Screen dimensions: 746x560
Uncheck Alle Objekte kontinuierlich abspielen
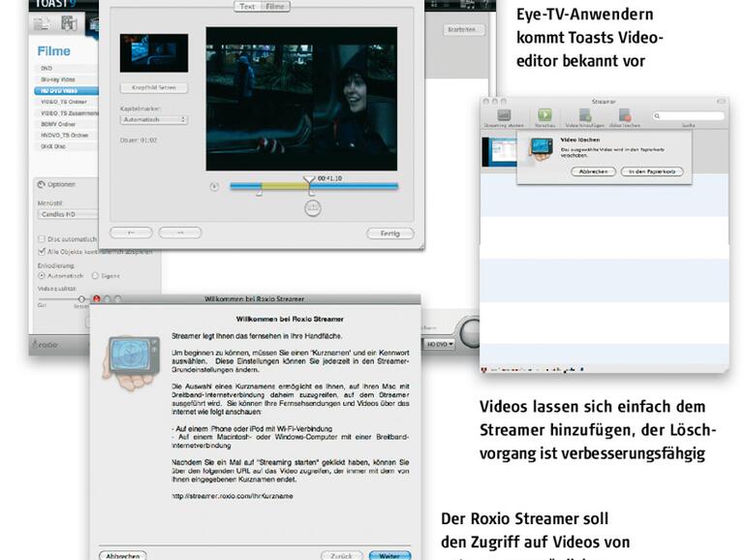42,251
